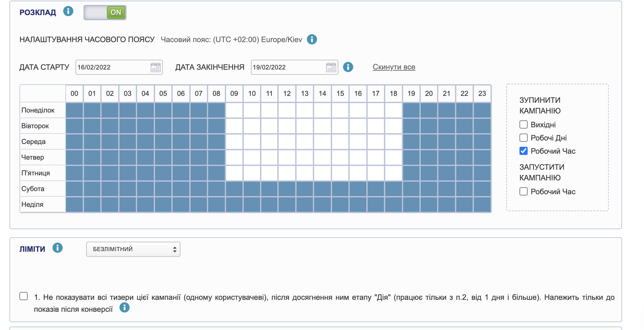
Task: Click the Субота row label
Action: (x=33, y=189)
